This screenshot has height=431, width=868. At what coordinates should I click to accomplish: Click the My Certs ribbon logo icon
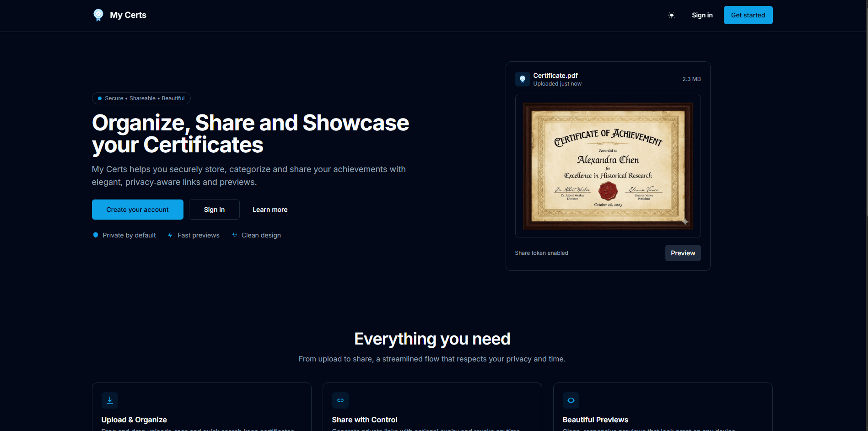click(98, 15)
